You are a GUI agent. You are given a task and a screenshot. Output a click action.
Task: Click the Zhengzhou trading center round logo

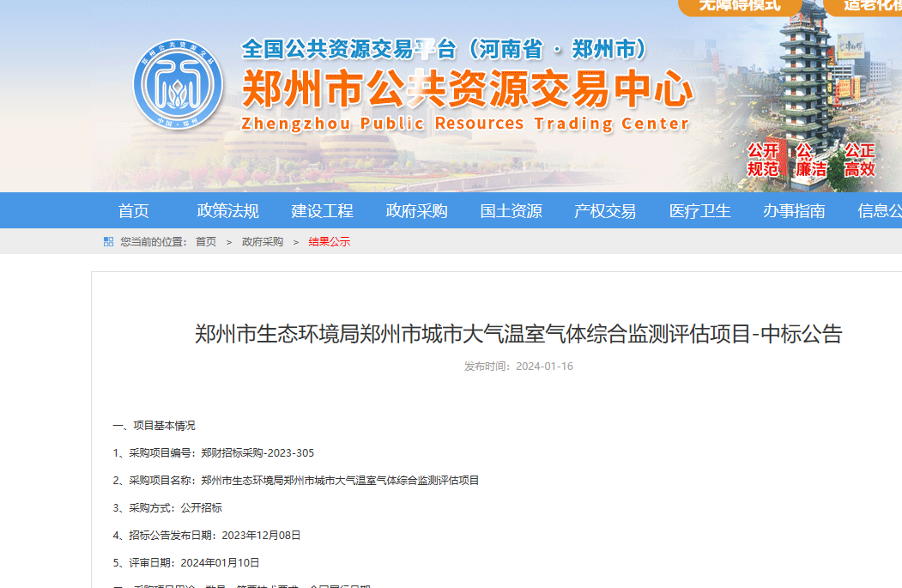[178, 85]
